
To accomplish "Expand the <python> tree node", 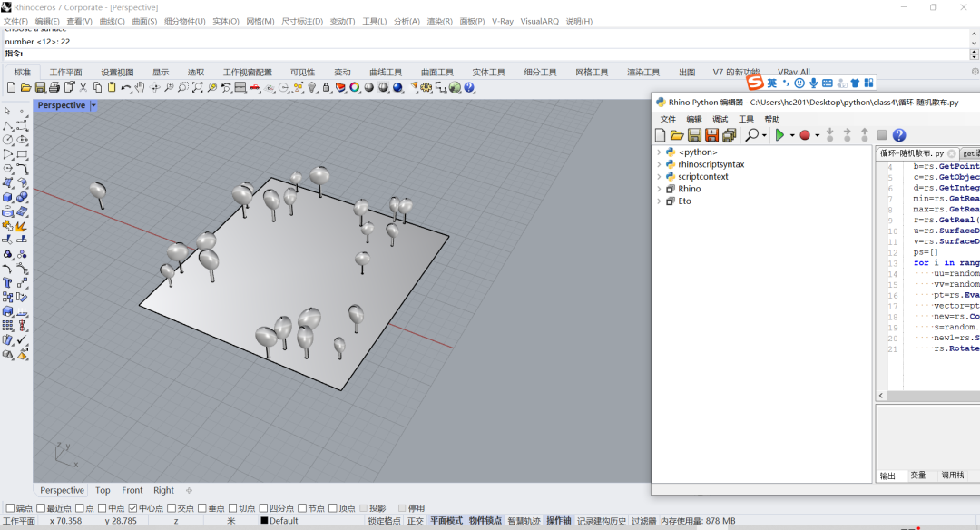I will click(x=659, y=152).
